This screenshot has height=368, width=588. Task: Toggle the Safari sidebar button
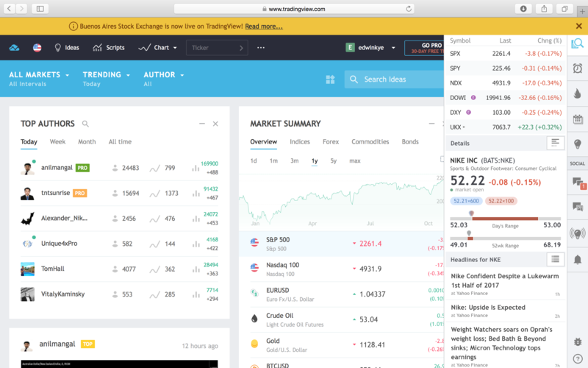40,9
